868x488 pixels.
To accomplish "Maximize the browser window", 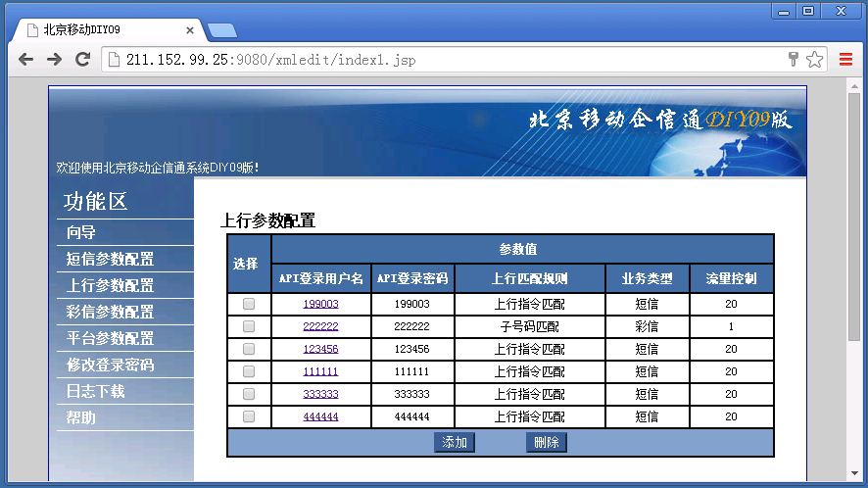I will click(808, 11).
